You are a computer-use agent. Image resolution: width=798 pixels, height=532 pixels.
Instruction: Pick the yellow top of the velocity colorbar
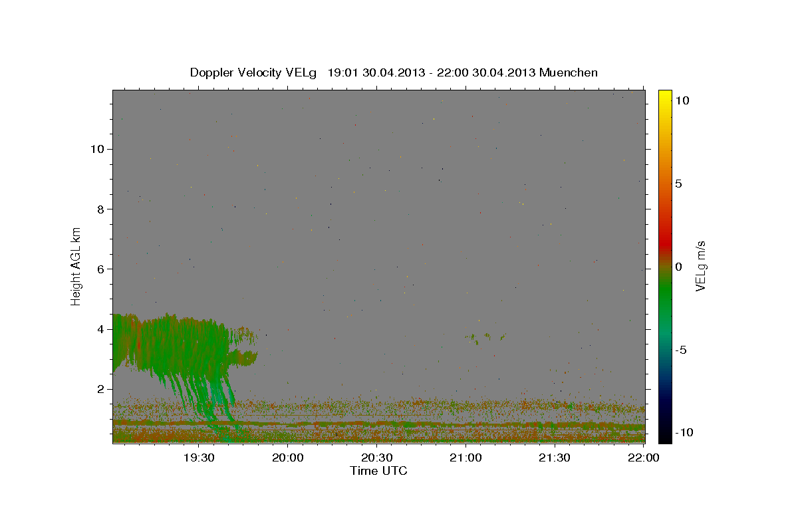coord(664,96)
